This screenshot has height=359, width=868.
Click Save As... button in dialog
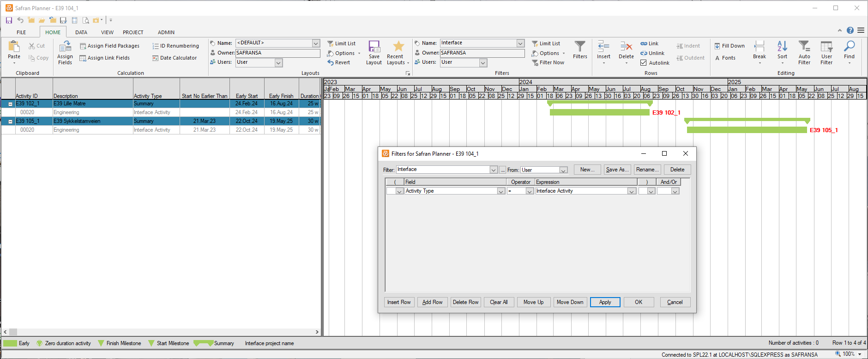(617, 170)
